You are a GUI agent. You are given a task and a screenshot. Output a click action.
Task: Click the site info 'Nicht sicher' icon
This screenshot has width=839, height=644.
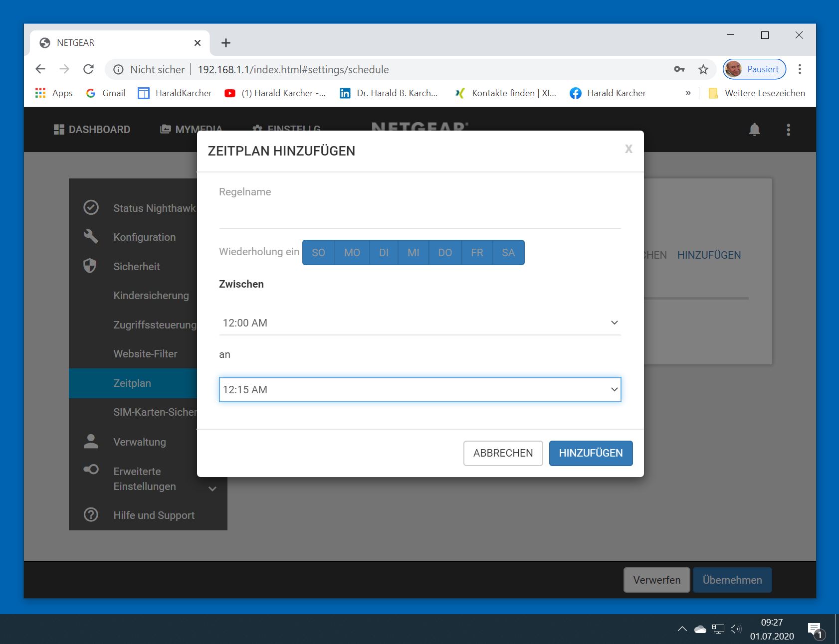pyautogui.click(x=118, y=69)
